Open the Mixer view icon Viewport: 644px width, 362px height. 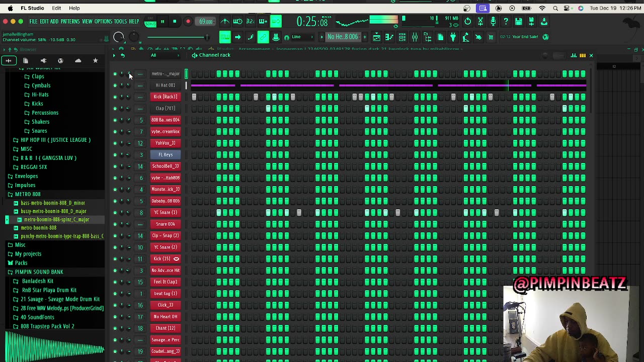tap(415, 37)
